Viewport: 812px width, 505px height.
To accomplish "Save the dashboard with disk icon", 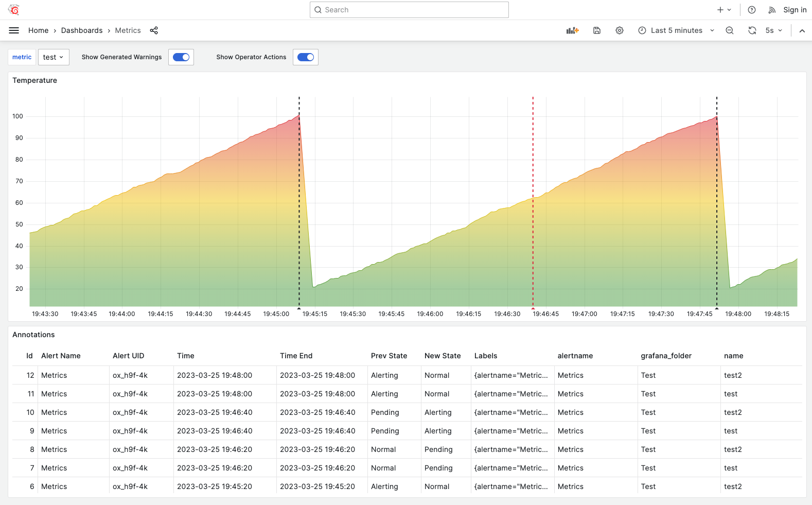I will (x=597, y=30).
